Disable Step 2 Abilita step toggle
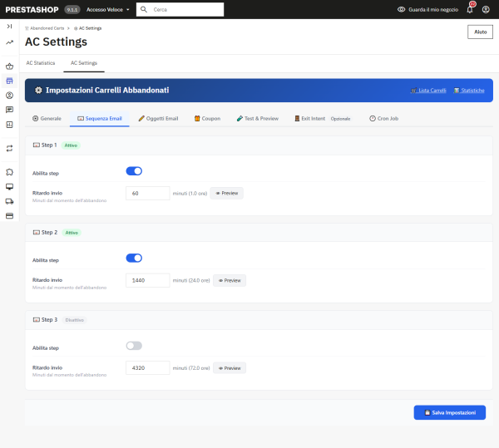 (134, 258)
